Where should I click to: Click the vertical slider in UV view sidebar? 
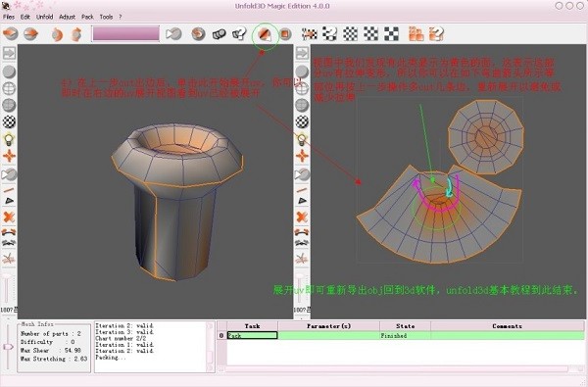(300, 288)
